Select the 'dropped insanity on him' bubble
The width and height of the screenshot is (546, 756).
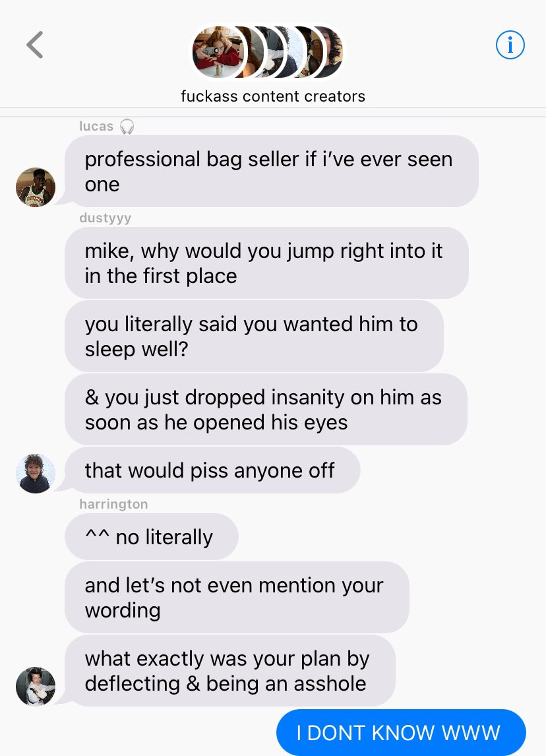[266, 410]
